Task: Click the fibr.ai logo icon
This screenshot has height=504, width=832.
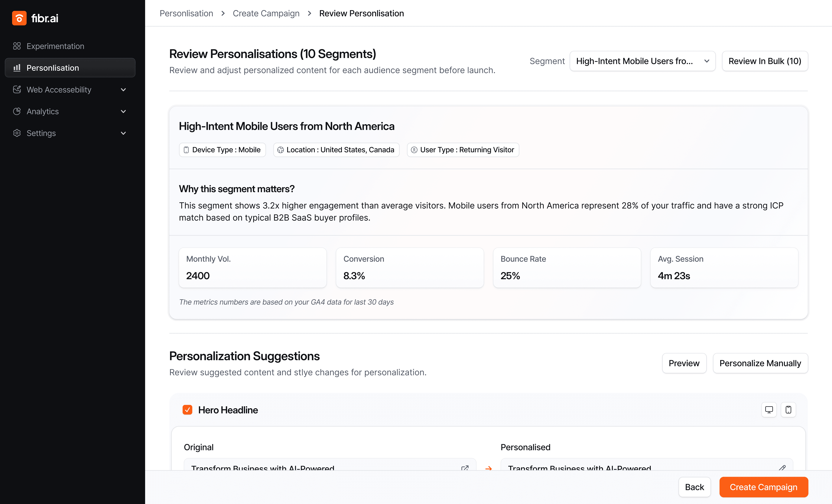Action: [19, 18]
